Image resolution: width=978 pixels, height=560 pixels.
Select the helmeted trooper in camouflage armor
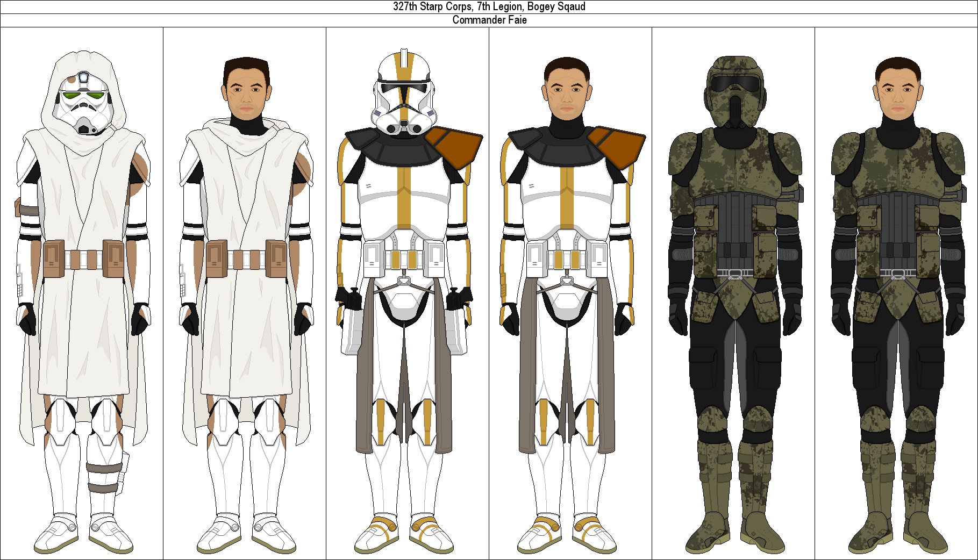(x=736, y=305)
